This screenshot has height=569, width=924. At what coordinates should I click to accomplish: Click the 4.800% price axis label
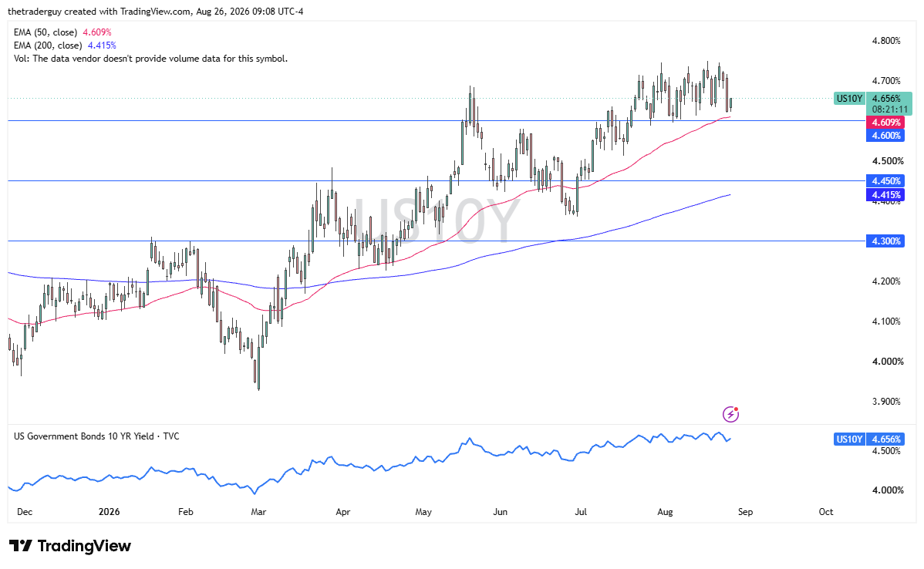[886, 41]
